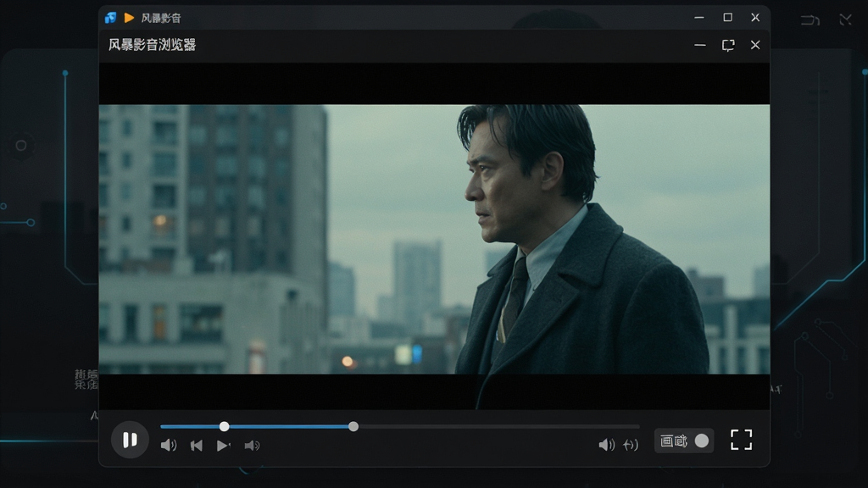Click the video frame showing the man in a coat
868x488 pixels.
coord(434,239)
